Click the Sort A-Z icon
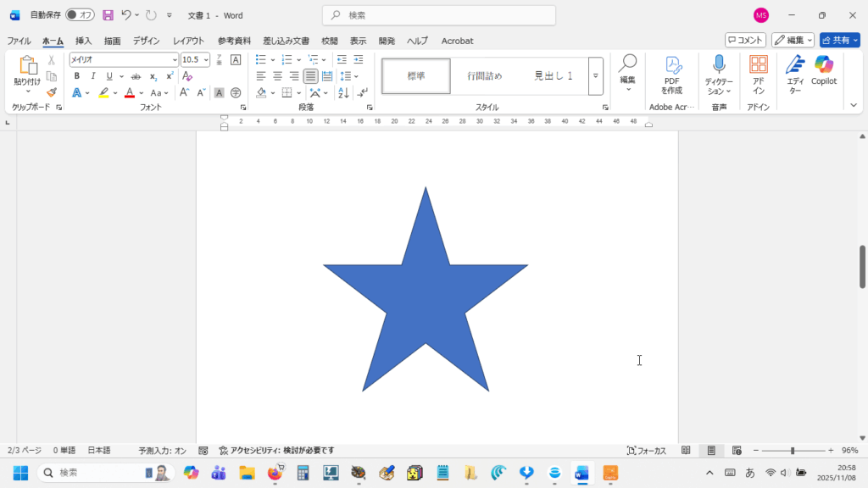Image resolution: width=868 pixels, height=488 pixels. (x=344, y=92)
